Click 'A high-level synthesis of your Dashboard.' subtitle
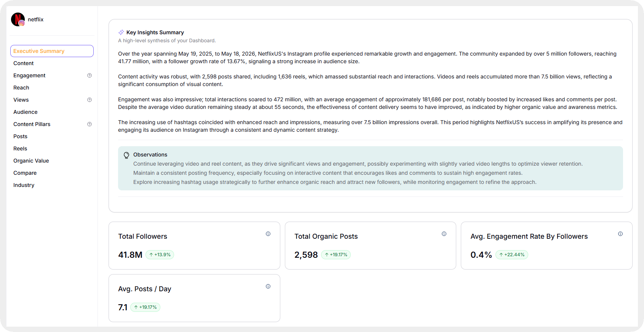The height and width of the screenshot is (332, 644). [x=167, y=41]
